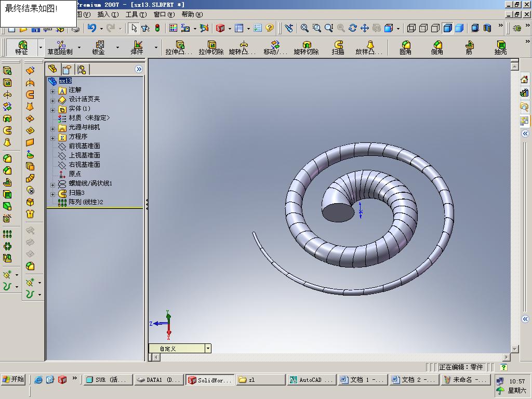
Task: Select the 前视基准面 front plane
Action: 85,146
